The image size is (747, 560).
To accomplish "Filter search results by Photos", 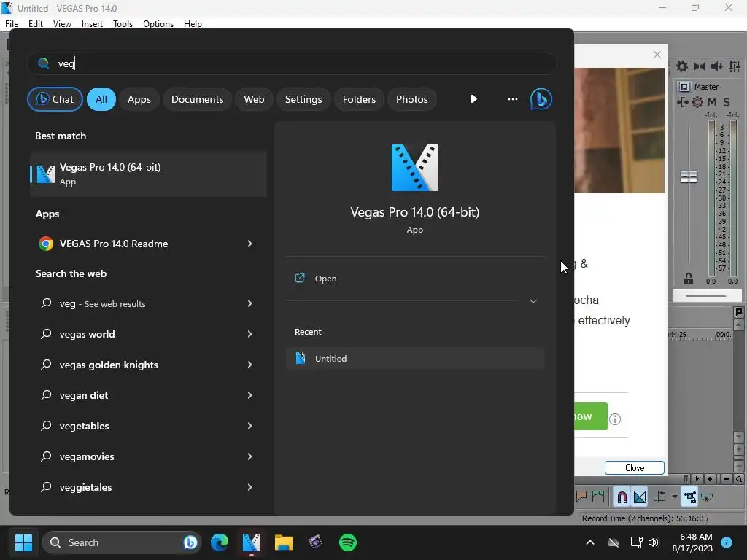I will (412, 99).
